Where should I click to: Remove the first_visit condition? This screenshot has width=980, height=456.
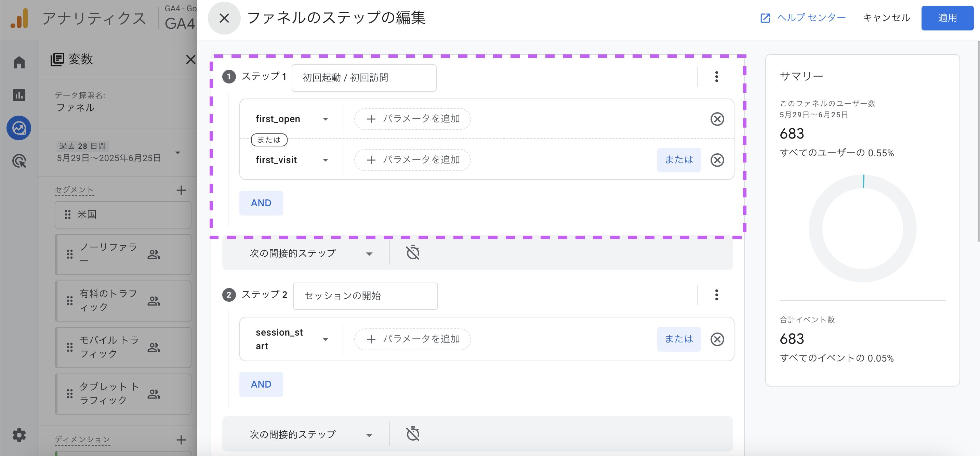pyautogui.click(x=717, y=160)
